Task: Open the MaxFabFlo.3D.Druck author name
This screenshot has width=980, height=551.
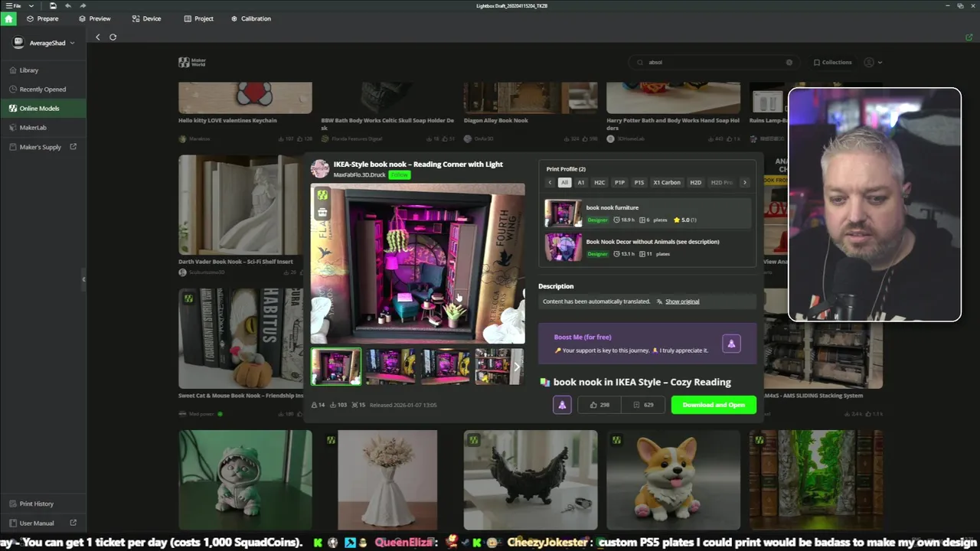Action: click(x=359, y=174)
